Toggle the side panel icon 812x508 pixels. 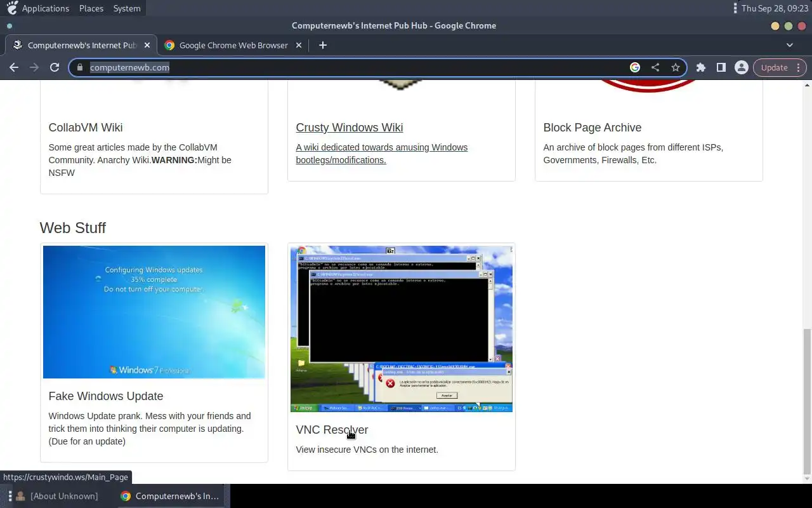pyautogui.click(x=721, y=67)
